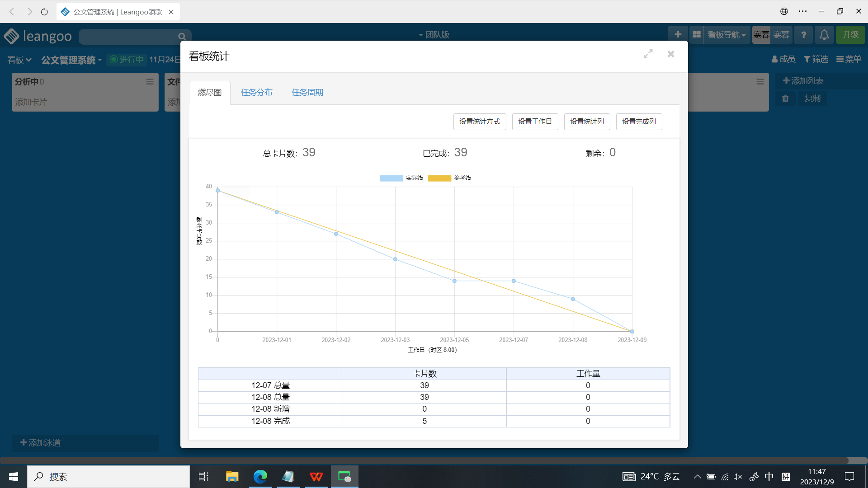Screen dimensions: 868x488
Task: Expand the 看板导航 dropdown
Action: [726, 35]
